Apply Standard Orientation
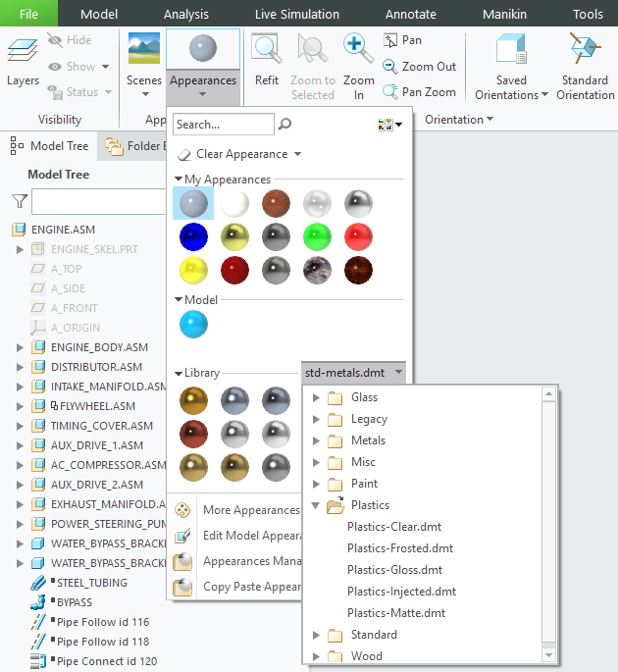This screenshot has height=672, width=618. 585,67
